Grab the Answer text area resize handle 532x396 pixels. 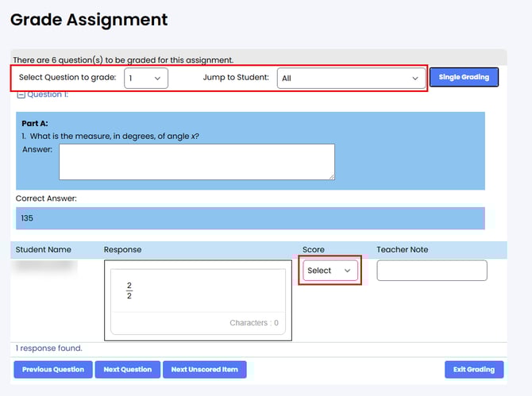tap(331, 176)
